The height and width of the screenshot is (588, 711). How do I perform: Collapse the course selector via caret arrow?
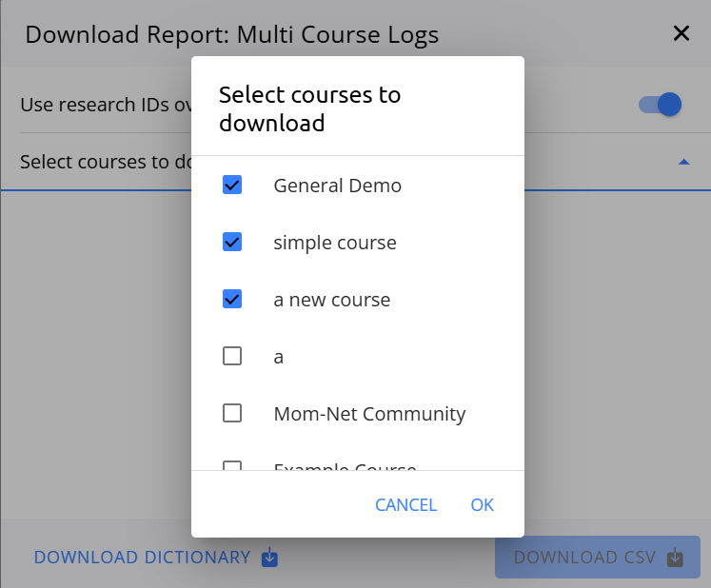pos(682,163)
